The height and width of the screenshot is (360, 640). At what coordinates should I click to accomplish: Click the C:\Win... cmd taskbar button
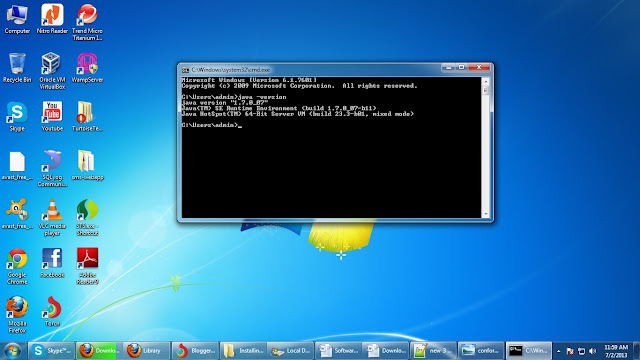click(529, 351)
